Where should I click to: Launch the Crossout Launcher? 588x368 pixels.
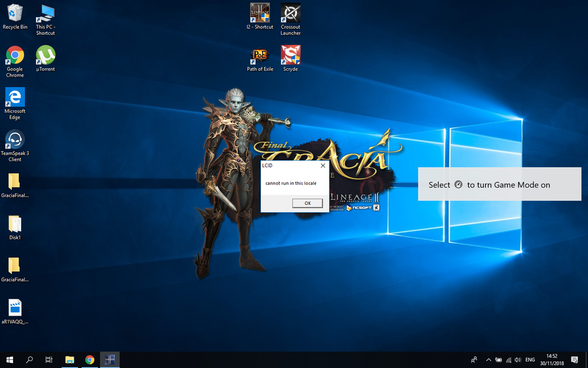tap(290, 18)
